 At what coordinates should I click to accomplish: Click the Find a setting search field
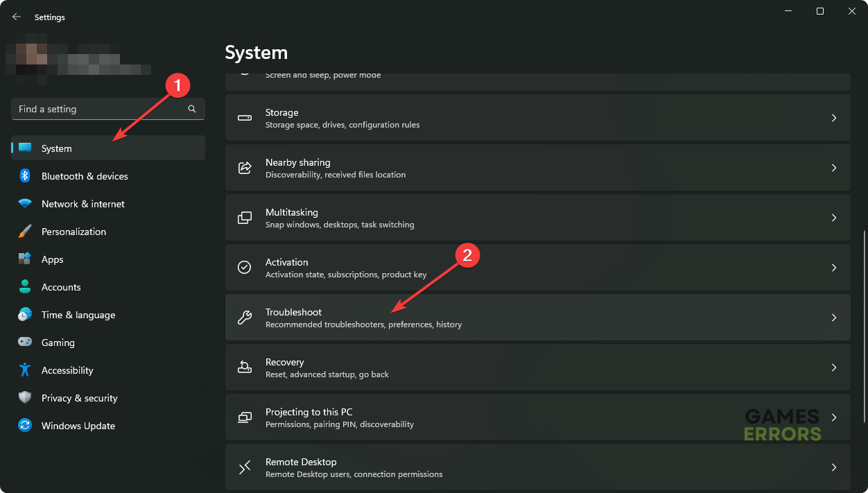coord(97,109)
